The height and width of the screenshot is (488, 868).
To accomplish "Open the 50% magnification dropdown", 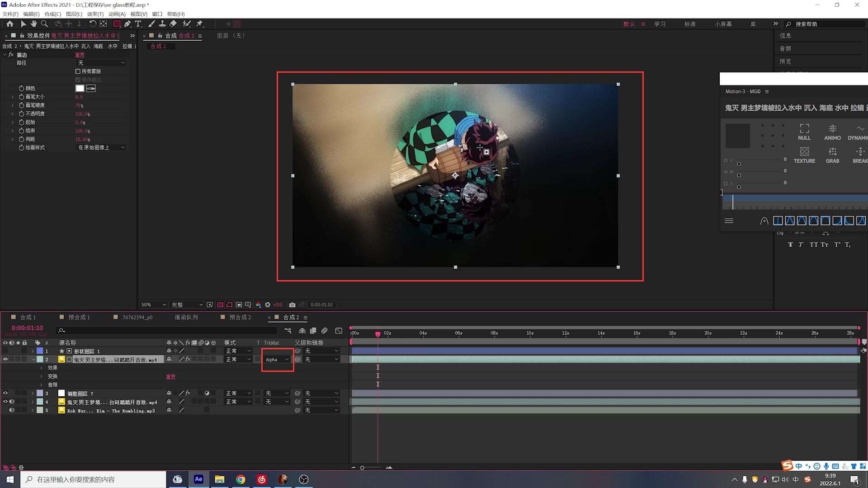I will coord(153,305).
